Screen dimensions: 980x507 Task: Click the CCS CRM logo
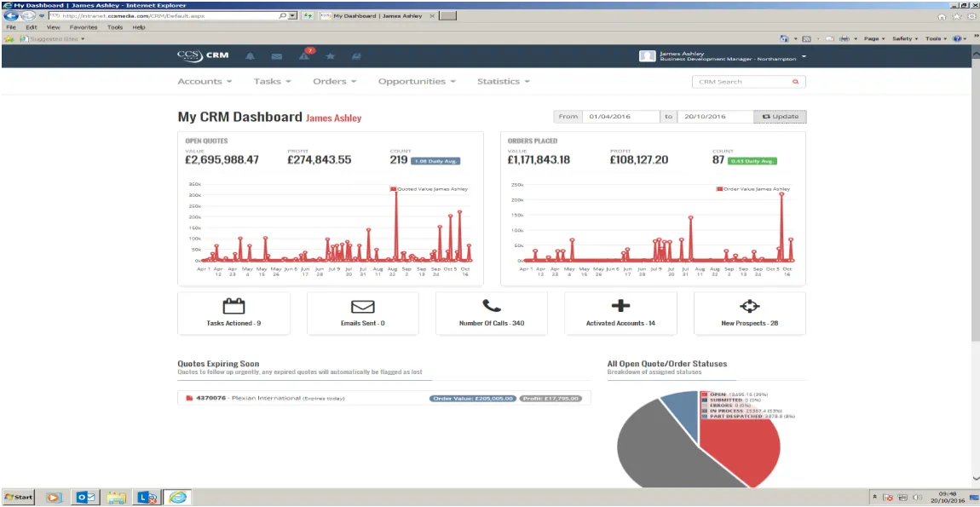(x=203, y=55)
